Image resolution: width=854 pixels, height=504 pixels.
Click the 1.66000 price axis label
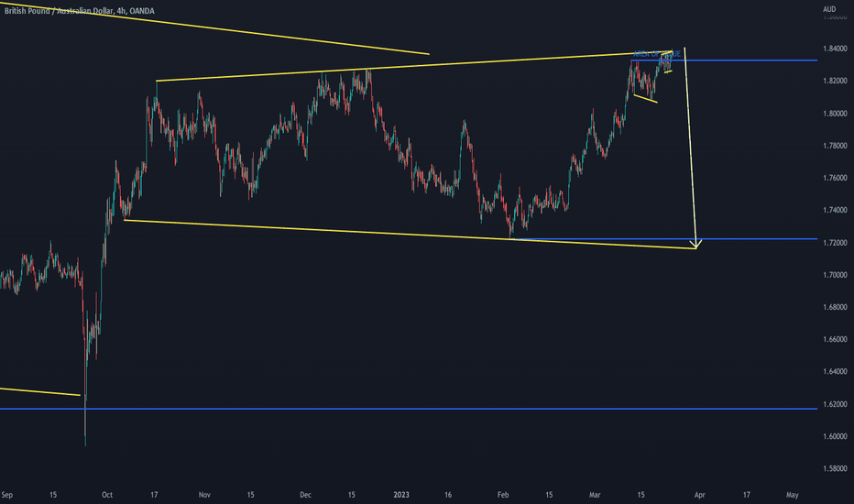tap(835, 339)
